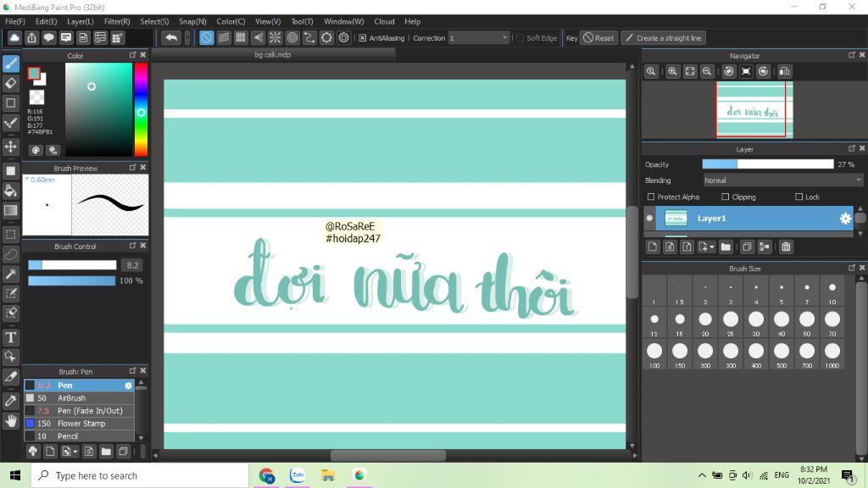Enable the Protect Alpha checkbox
Viewport: 868px width, 488px height.
650,197
